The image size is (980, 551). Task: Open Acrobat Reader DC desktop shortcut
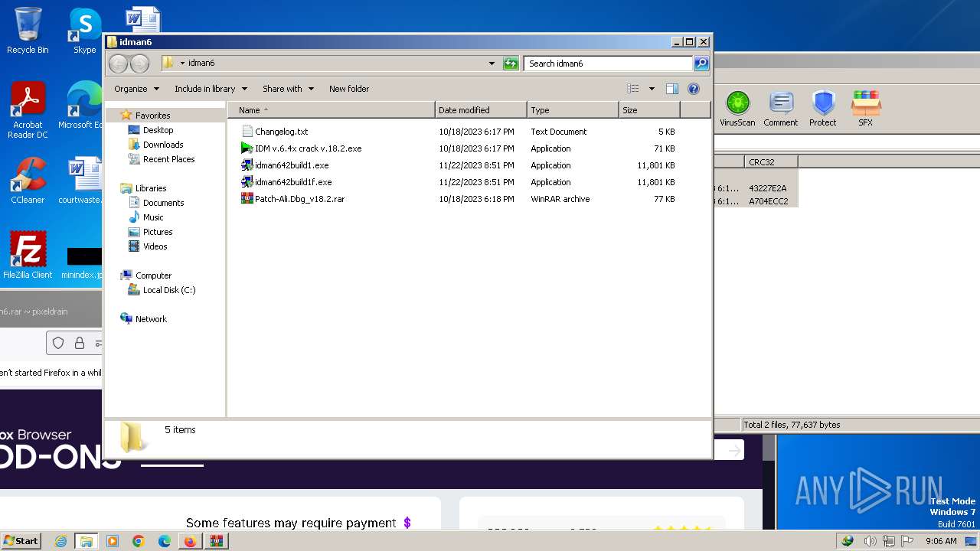28,111
